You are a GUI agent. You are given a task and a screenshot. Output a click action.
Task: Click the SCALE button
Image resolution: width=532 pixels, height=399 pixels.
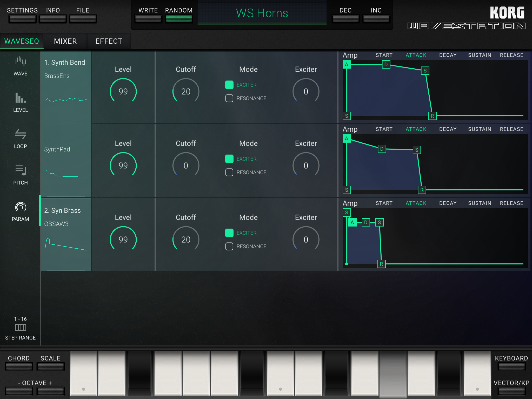pos(50,366)
